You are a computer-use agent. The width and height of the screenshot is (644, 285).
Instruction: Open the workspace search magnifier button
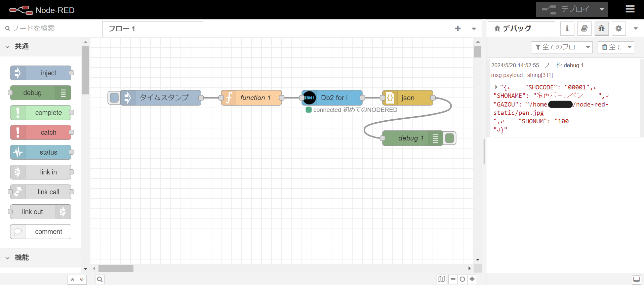[100, 279]
